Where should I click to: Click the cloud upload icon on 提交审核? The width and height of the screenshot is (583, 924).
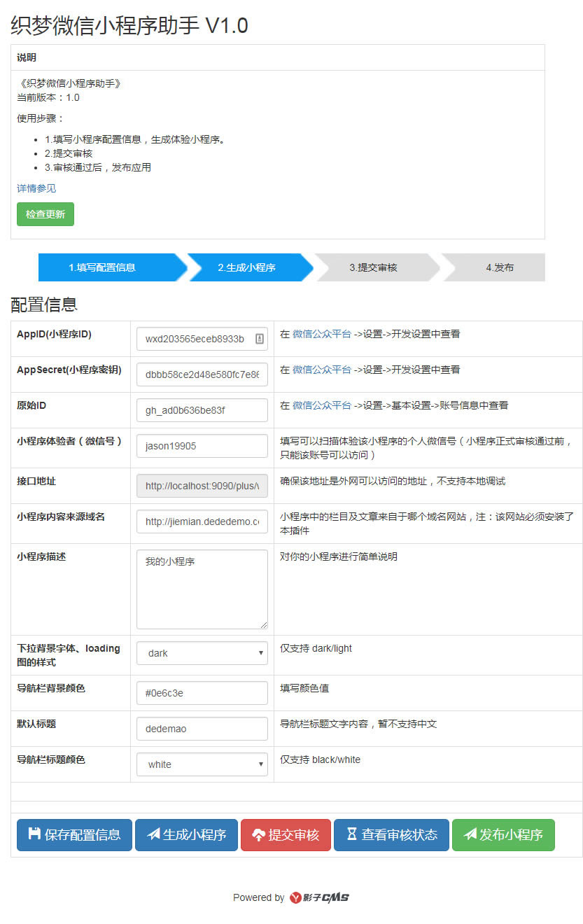(258, 834)
